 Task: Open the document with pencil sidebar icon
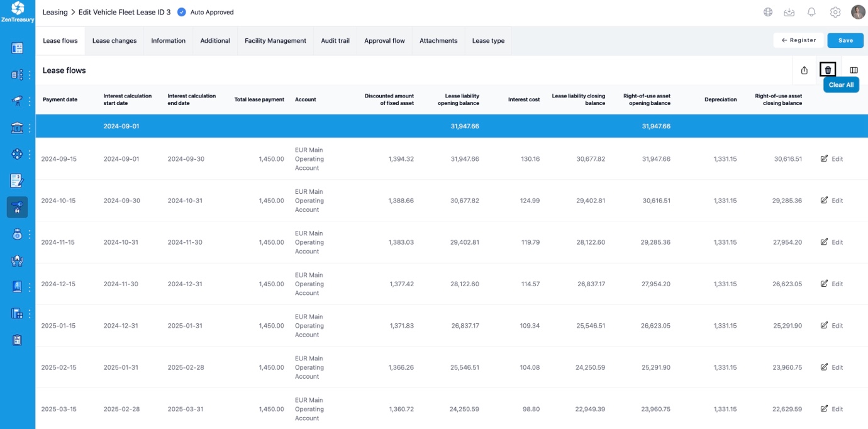[x=17, y=181]
